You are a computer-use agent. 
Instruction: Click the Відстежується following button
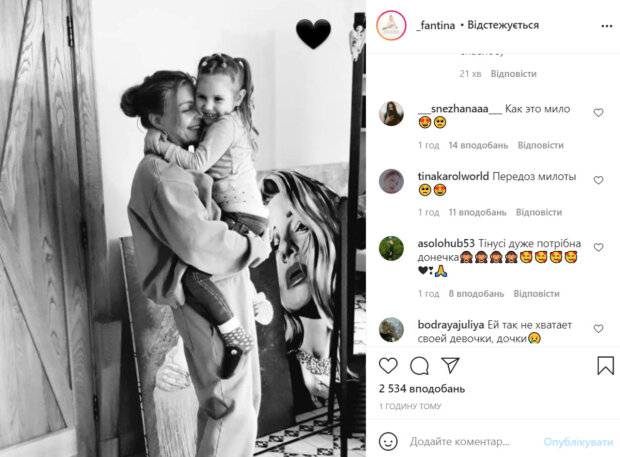click(x=503, y=25)
